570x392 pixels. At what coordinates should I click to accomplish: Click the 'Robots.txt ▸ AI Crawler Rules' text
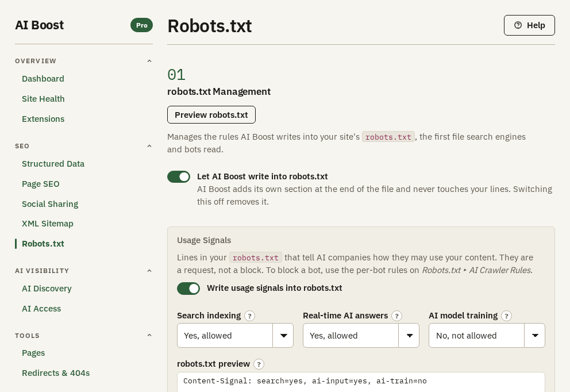point(477,270)
